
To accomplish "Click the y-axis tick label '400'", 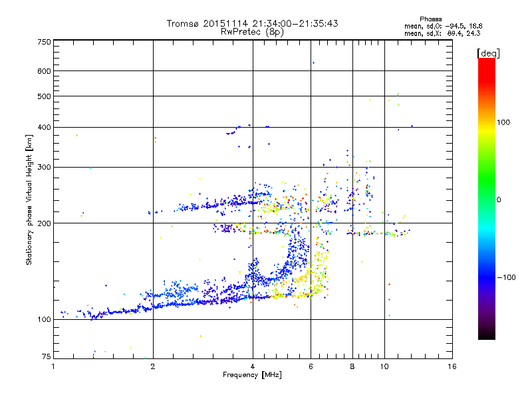I will click(44, 128).
